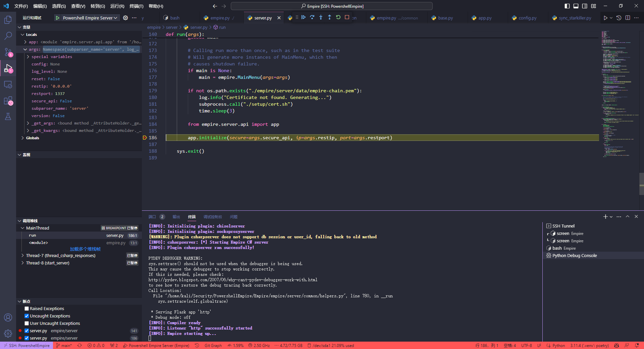Click Step Into in the debug toolbar

tap(321, 17)
